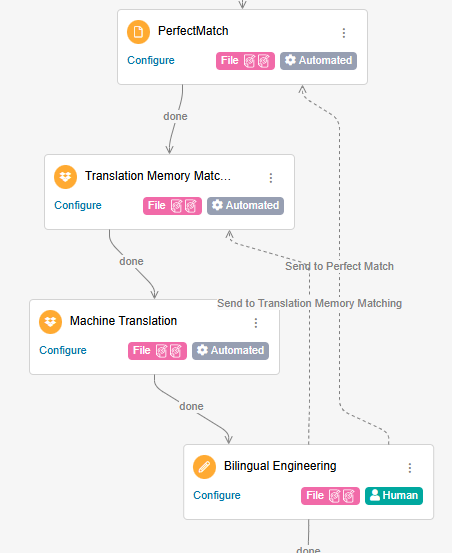Click the Machine Translation node icon
The image size is (452, 553).
(50, 322)
